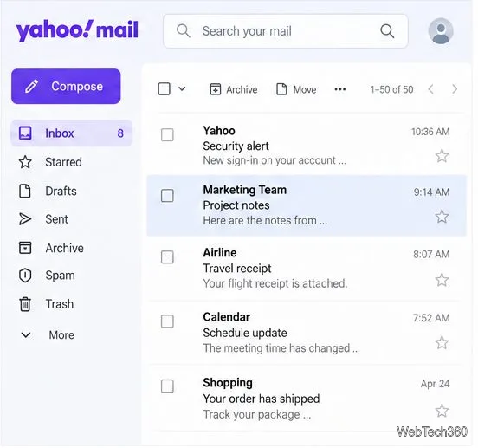Viewport: 478px width, 448px height.
Task: Click the Trash bin icon in sidebar
Action: [25, 304]
